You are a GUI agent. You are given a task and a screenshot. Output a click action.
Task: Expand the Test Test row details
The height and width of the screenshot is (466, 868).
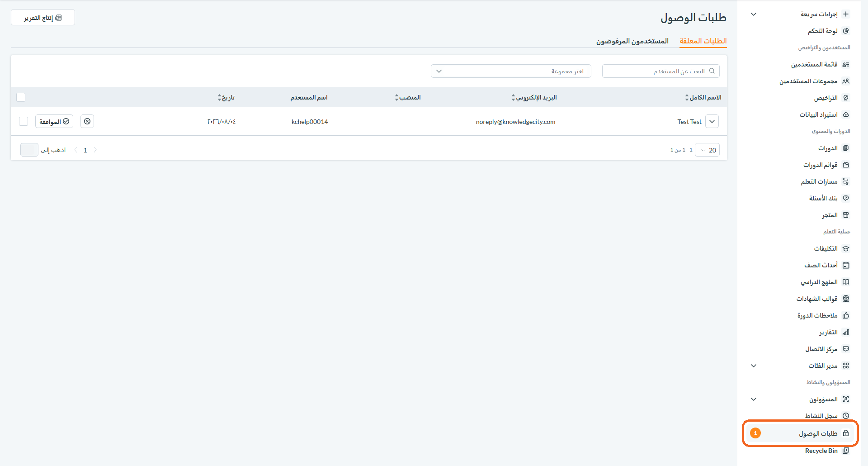click(x=712, y=121)
